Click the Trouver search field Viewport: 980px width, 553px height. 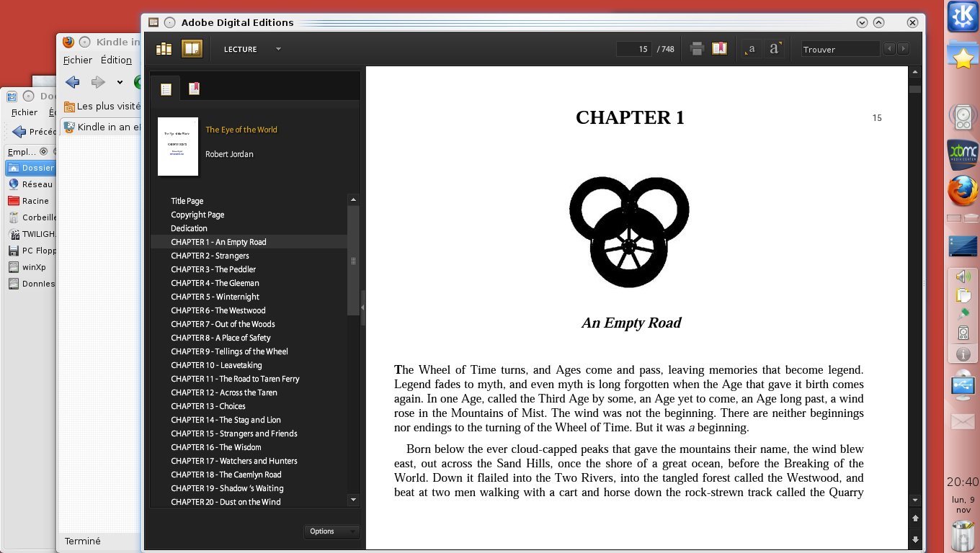coord(840,49)
